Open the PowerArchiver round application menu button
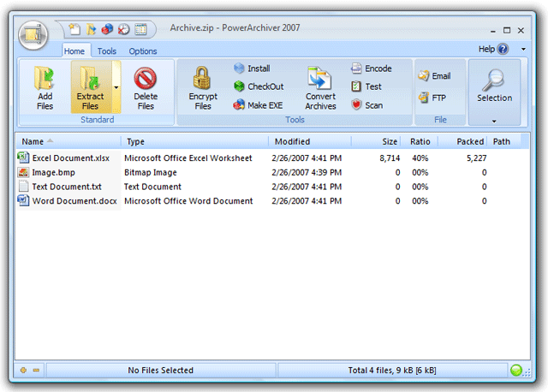548x392 pixels. pyautogui.click(x=33, y=35)
